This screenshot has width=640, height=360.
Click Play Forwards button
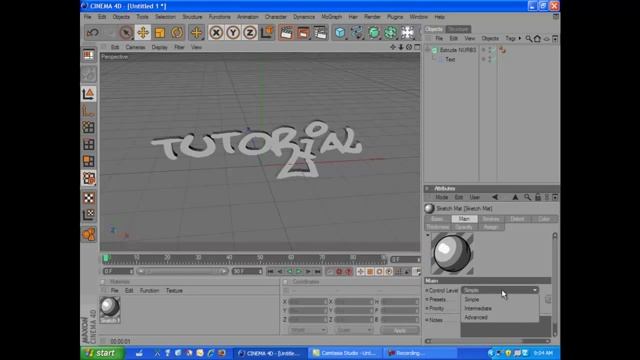pyautogui.click(x=299, y=272)
